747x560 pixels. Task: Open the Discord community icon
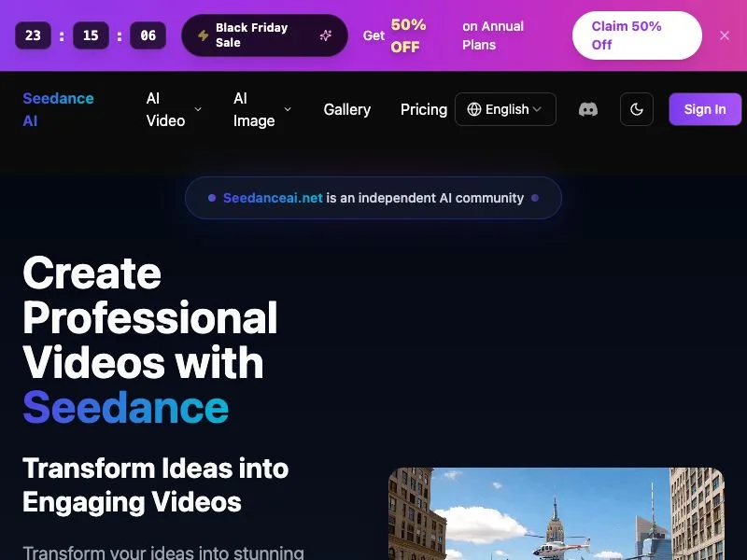(588, 109)
